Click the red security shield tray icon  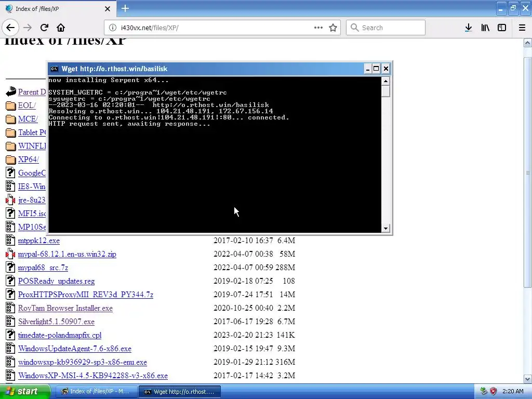(494, 392)
